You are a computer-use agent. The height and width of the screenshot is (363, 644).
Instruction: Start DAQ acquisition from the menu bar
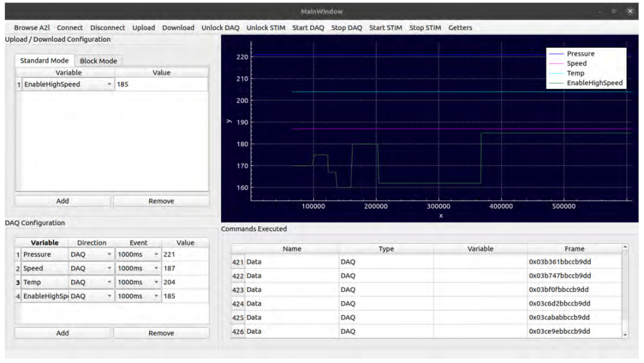tap(308, 27)
